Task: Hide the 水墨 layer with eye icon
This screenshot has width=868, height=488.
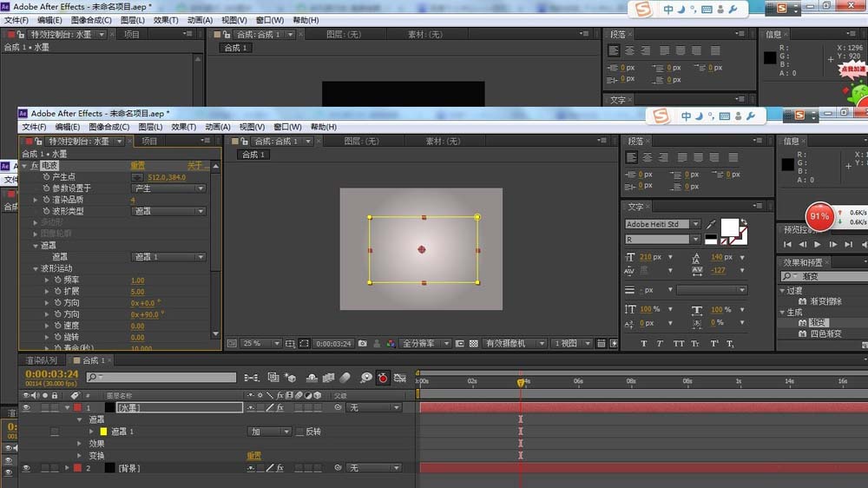Action: (x=26, y=407)
